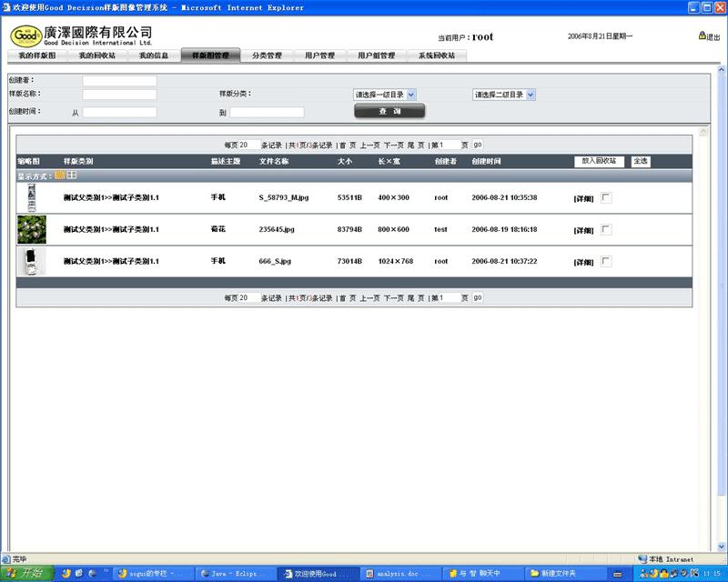Viewport: 728px width, 582px height.
Task: Focus page number field in top pagination
Action: pyautogui.click(x=450, y=145)
